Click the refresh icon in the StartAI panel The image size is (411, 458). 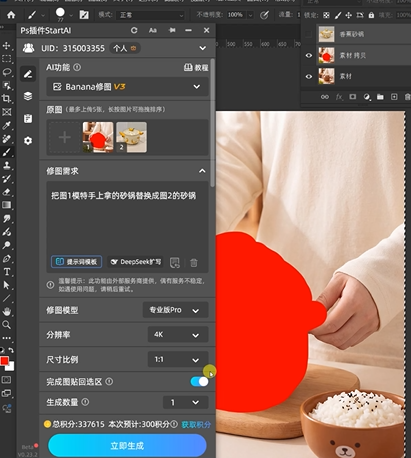134,30
